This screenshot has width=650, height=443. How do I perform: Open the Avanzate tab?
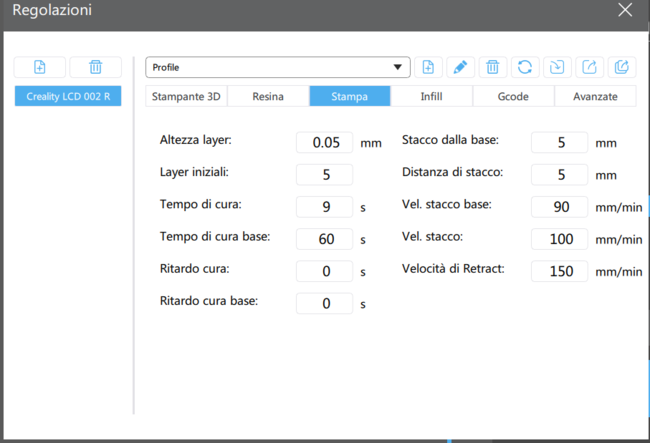594,97
